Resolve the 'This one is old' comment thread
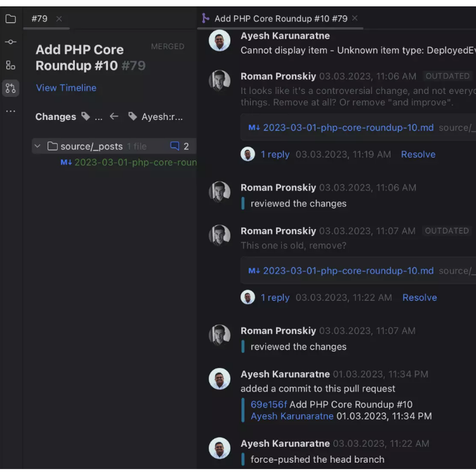 (x=419, y=298)
